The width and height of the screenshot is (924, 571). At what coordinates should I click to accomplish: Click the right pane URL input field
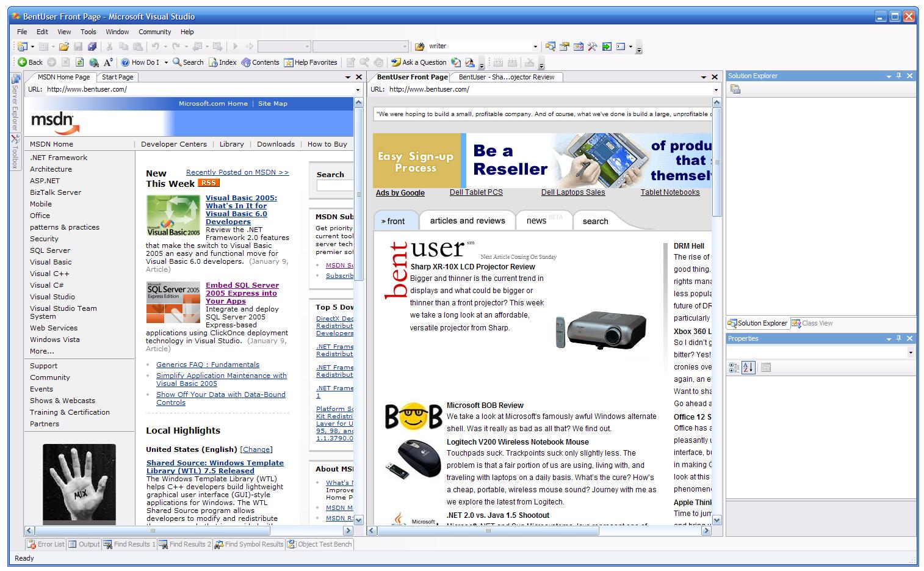pos(549,90)
